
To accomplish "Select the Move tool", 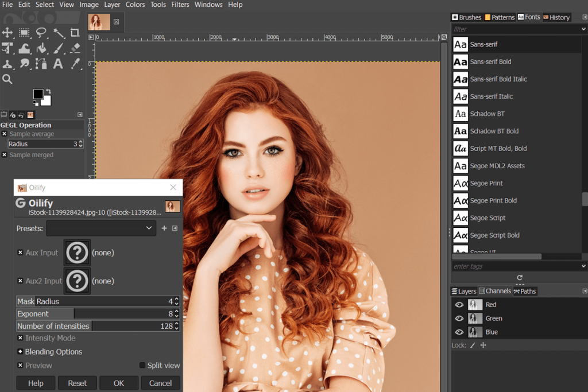I will pos(8,33).
